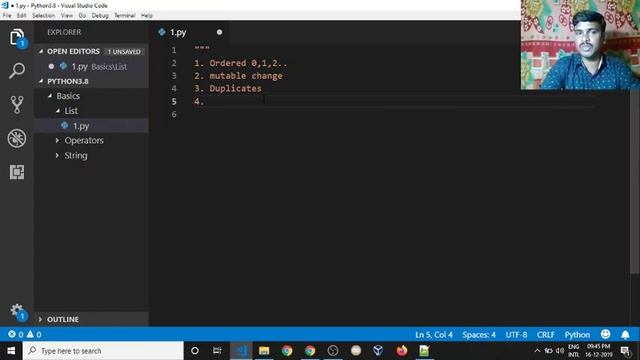Click the feedback smiley icon
Image resolution: width=640 pixels, height=360 pixels.
pos(605,334)
